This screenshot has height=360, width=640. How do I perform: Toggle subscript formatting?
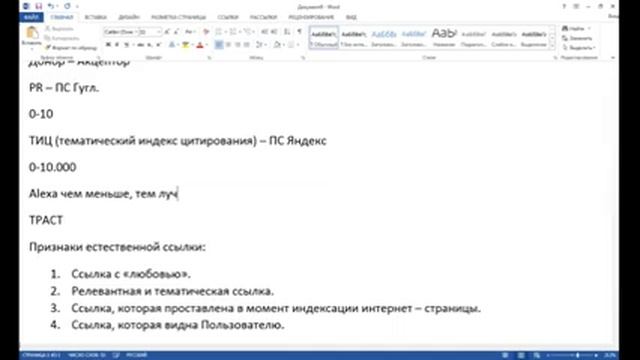pos(150,44)
